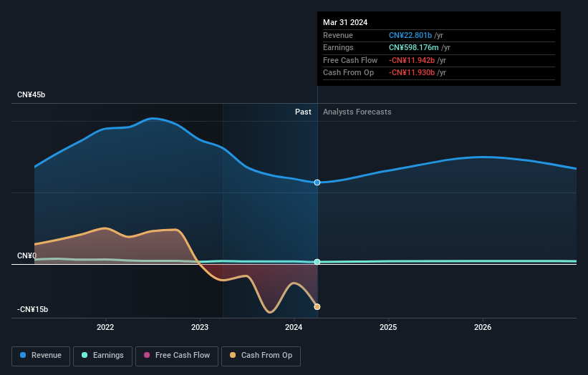Select the revenue data point at Mar 2024

pyautogui.click(x=317, y=182)
